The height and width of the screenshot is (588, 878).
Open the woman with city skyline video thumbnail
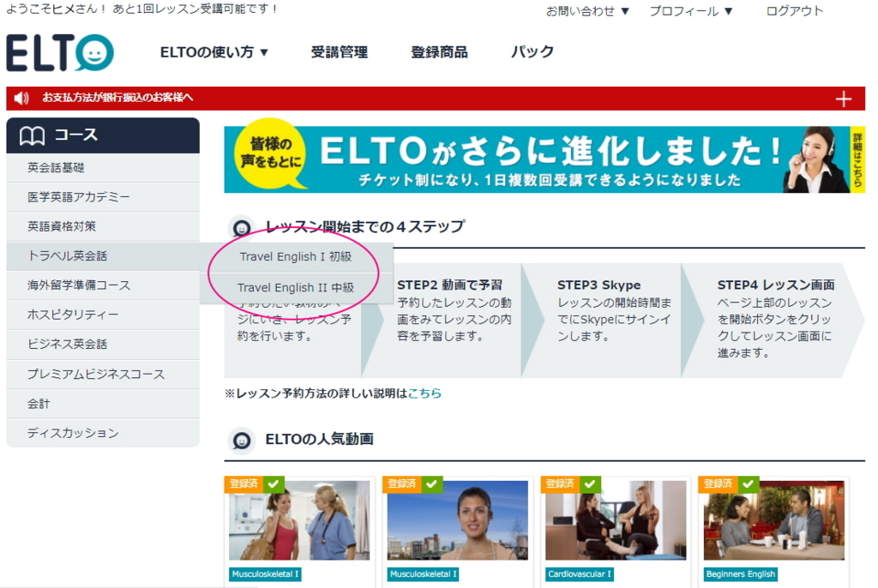(458, 520)
